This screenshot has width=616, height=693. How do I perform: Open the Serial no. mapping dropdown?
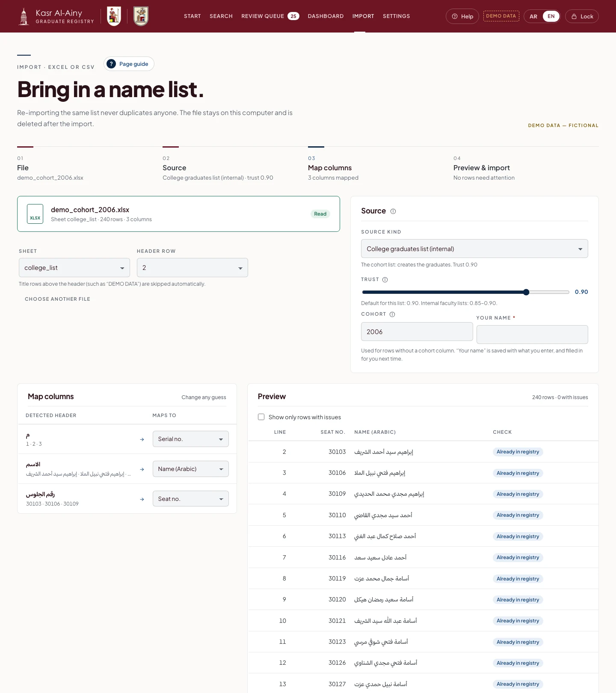coord(191,439)
